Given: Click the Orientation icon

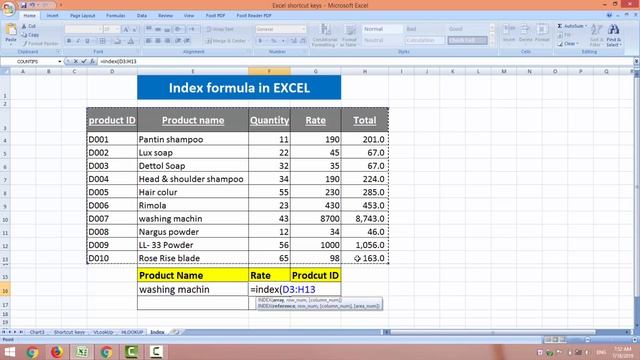Looking at the screenshot, I should pyautogui.click(x=179, y=29).
